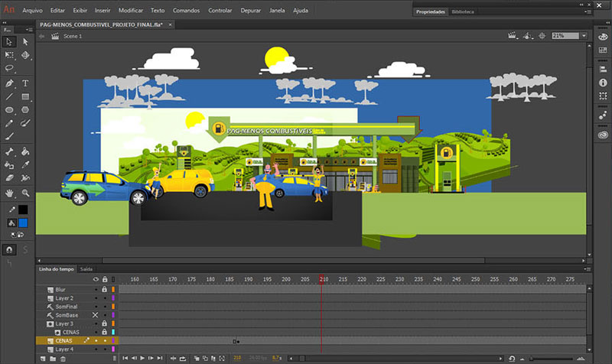Select the 3D Rotation tool
612x364 pixels.
click(x=25, y=55)
